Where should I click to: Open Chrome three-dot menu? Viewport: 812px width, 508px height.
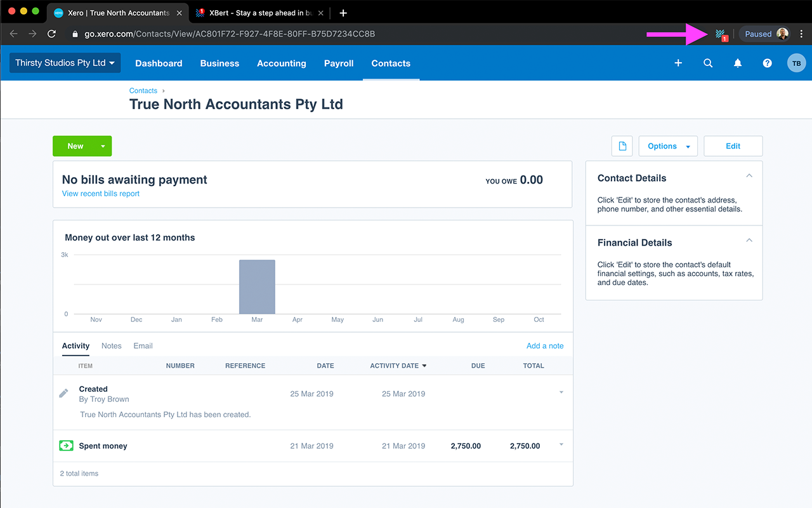801,34
